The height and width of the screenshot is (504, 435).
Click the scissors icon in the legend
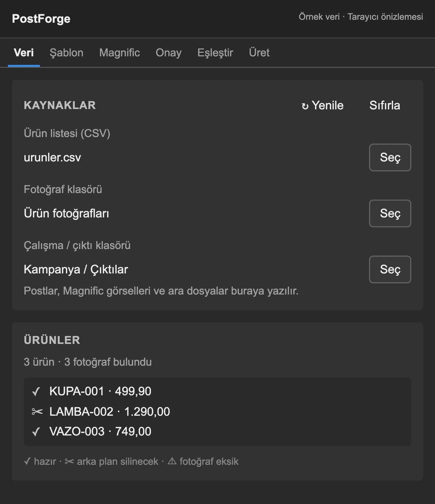click(x=69, y=462)
